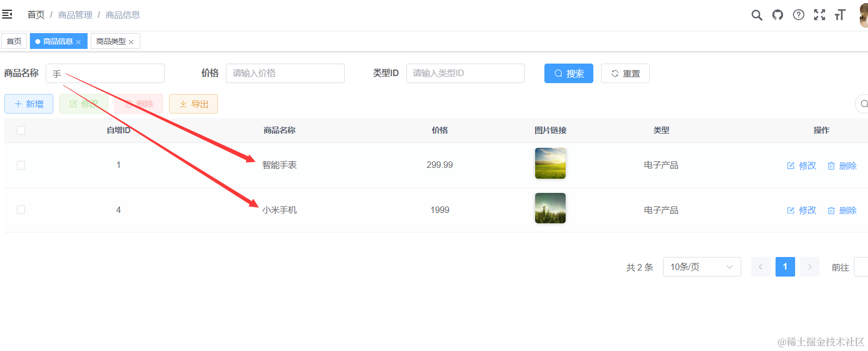Switch to the 商品类型 tab
This screenshot has height=351, width=868.
(110, 41)
